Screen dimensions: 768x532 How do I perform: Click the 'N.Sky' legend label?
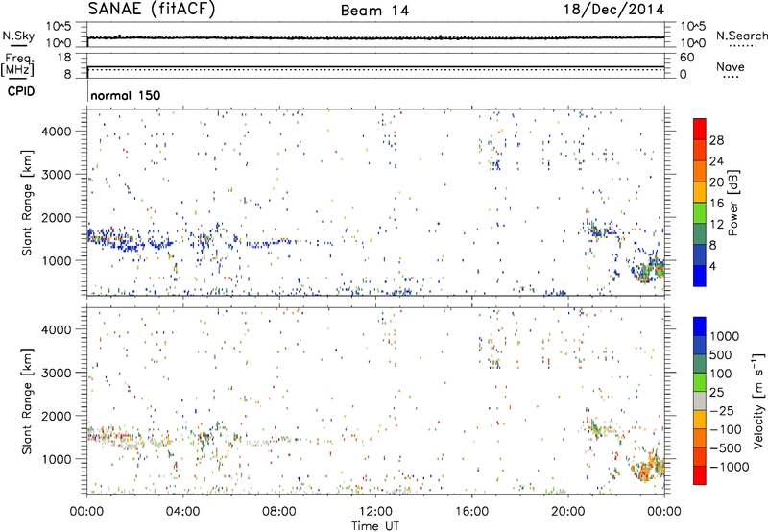pyautogui.click(x=18, y=36)
